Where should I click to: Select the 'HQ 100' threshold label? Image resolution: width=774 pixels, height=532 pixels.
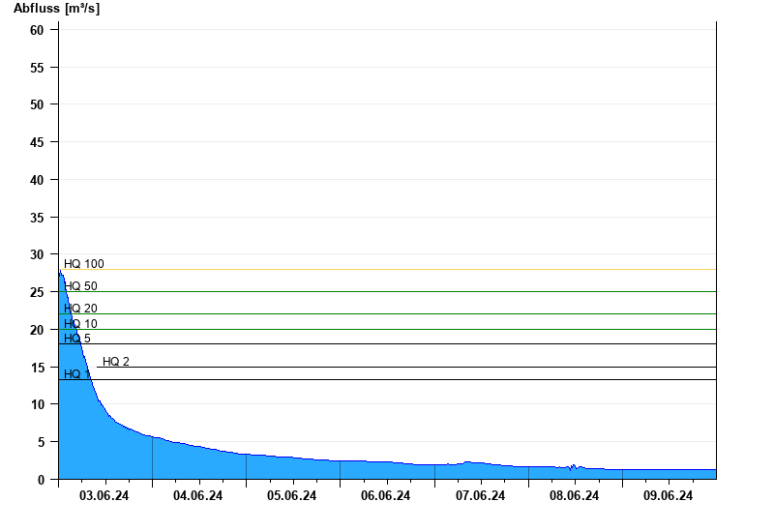click(84, 264)
